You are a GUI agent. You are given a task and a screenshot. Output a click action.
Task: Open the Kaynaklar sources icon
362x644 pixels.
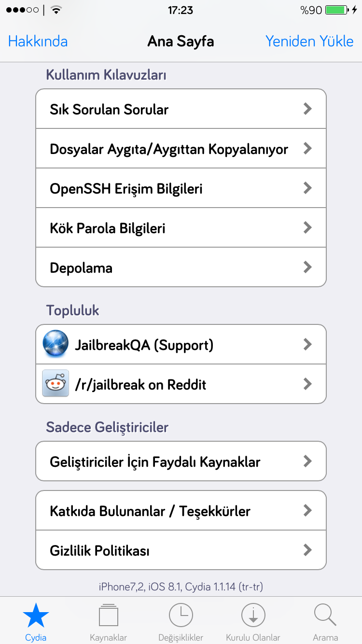[108, 615]
